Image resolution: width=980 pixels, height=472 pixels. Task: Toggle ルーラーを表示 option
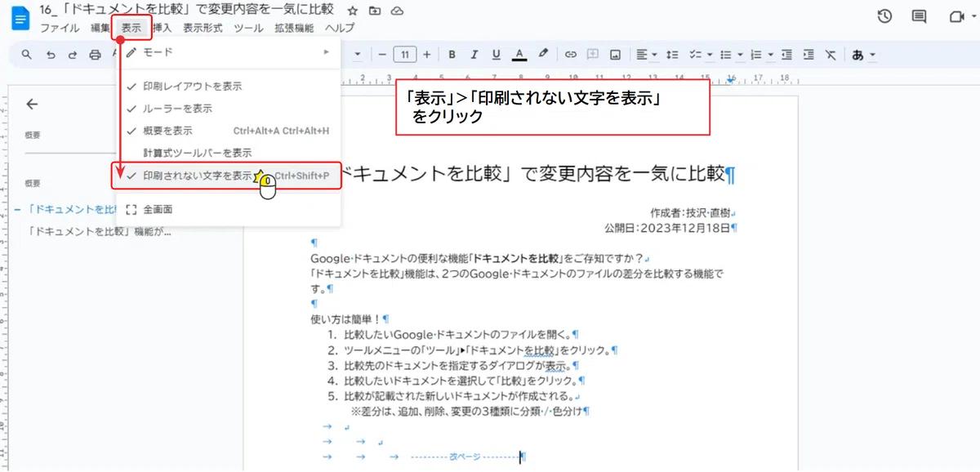click(x=178, y=108)
